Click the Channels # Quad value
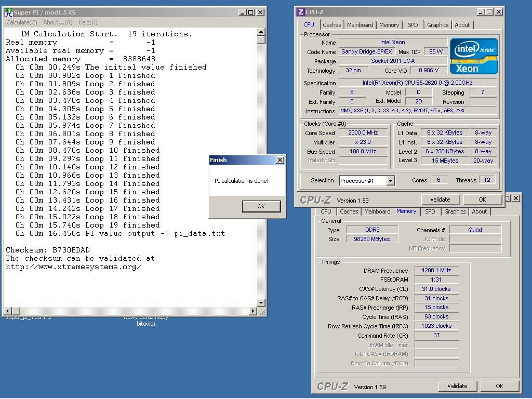Viewport: 532px width, 399px height. coord(475,230)
